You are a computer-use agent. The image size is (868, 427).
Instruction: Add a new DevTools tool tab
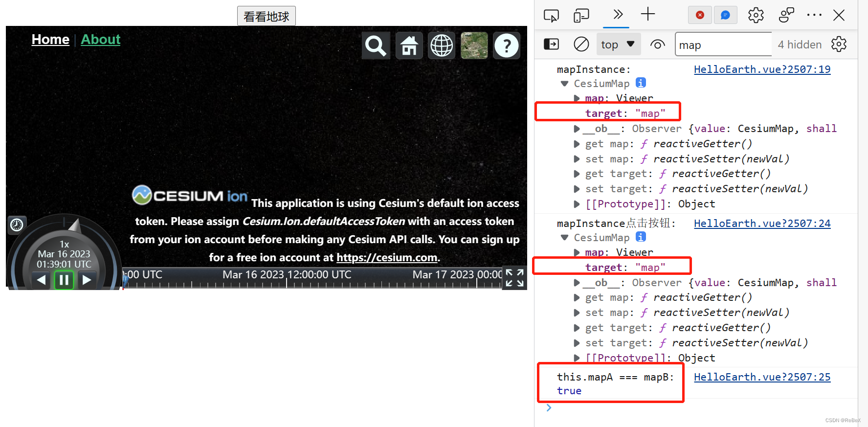[x=648, y=14]
